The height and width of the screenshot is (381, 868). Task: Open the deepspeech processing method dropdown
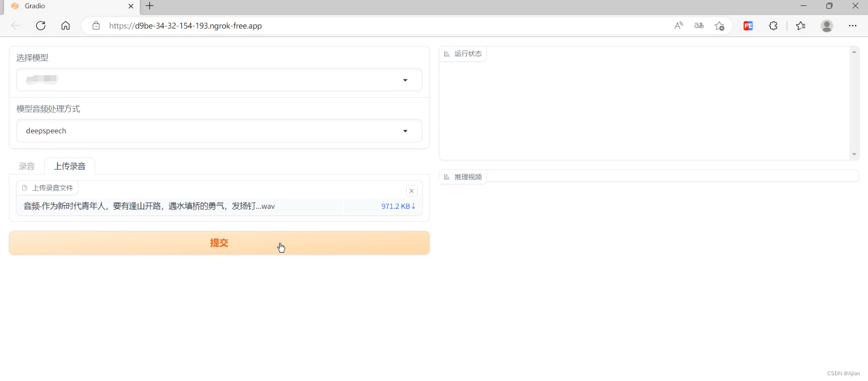[219, 131]
